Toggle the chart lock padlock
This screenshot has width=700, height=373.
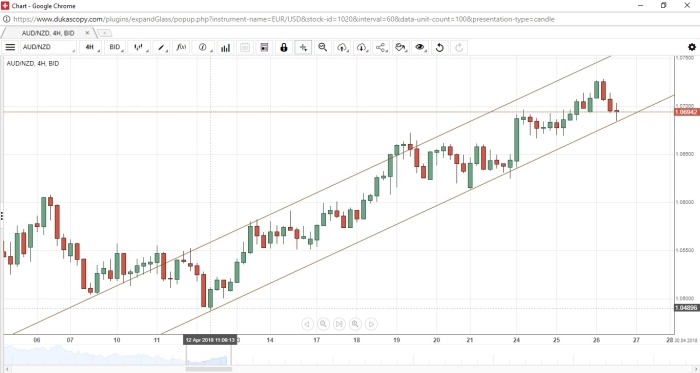(283, 47)
